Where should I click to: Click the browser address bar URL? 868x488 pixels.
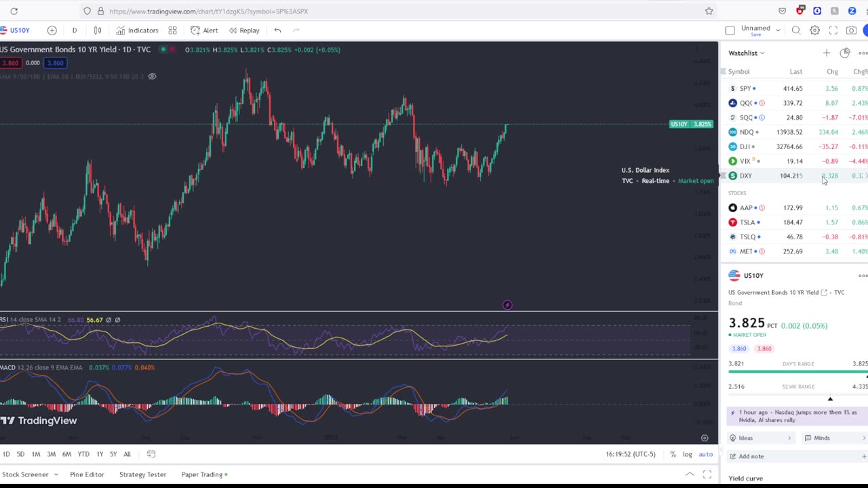pos(208,11)
